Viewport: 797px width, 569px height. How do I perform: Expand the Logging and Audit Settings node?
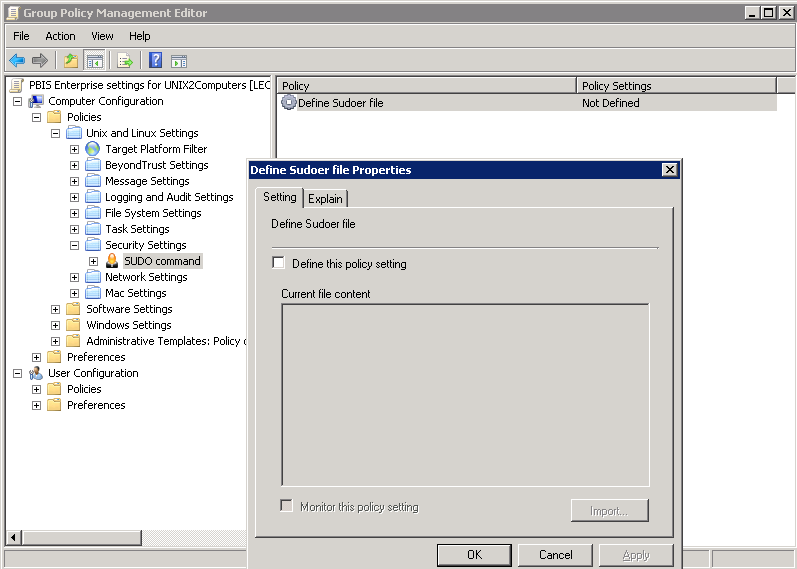click(x=74, y=197)
